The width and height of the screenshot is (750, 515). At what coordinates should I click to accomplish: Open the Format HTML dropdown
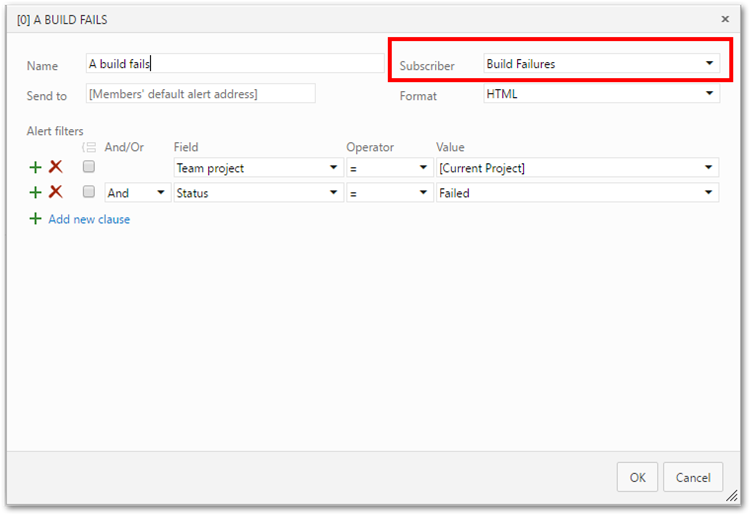(x=601, y=94)
